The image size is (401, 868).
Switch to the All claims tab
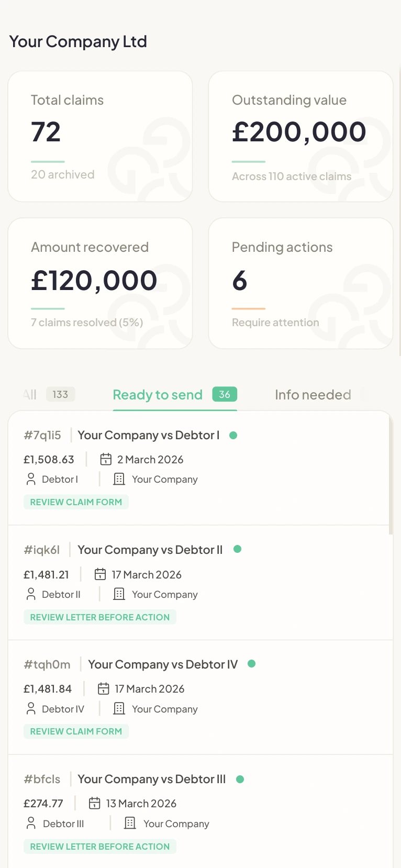(x=30, y=395)
